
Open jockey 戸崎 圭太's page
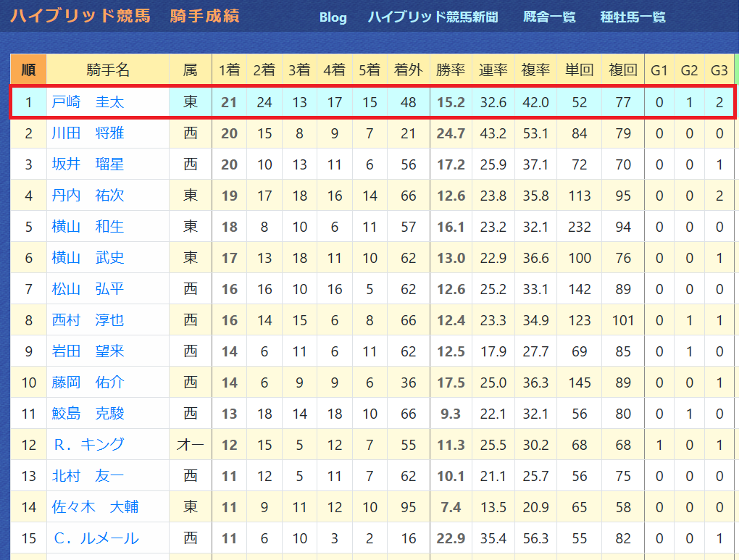click(x=88, y=102)
